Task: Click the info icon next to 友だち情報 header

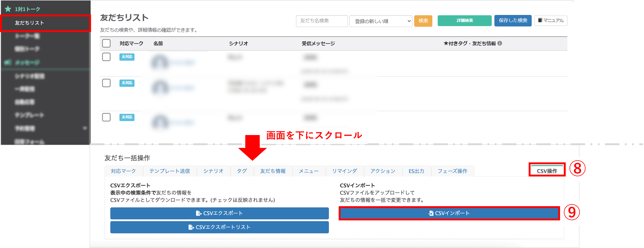Action: (499, 43)
